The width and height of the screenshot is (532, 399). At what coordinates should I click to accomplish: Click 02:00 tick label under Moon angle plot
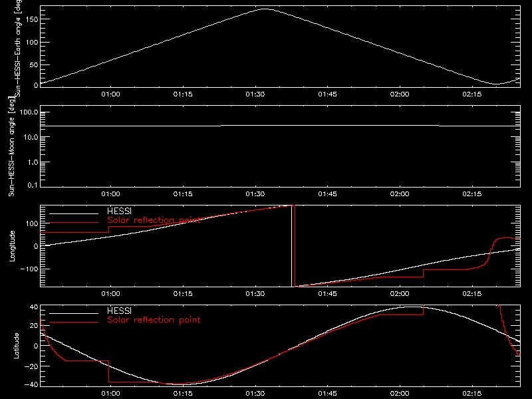[x=400, y=194]
